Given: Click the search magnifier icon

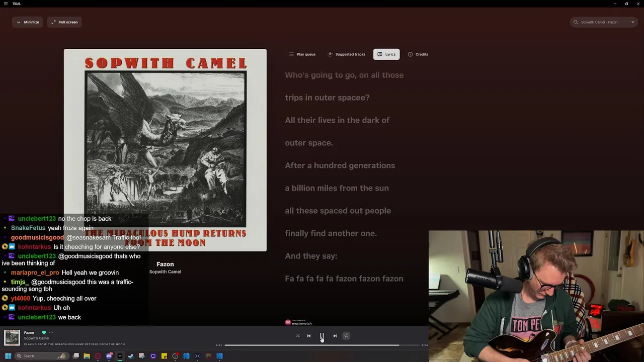Looking at the screenshot, I should pyautogui.click(x=576, y=22).
